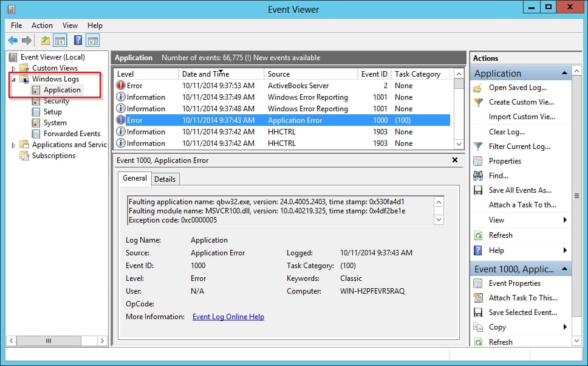Select the Security log in tree
The image size is (588, 366).
56,101
